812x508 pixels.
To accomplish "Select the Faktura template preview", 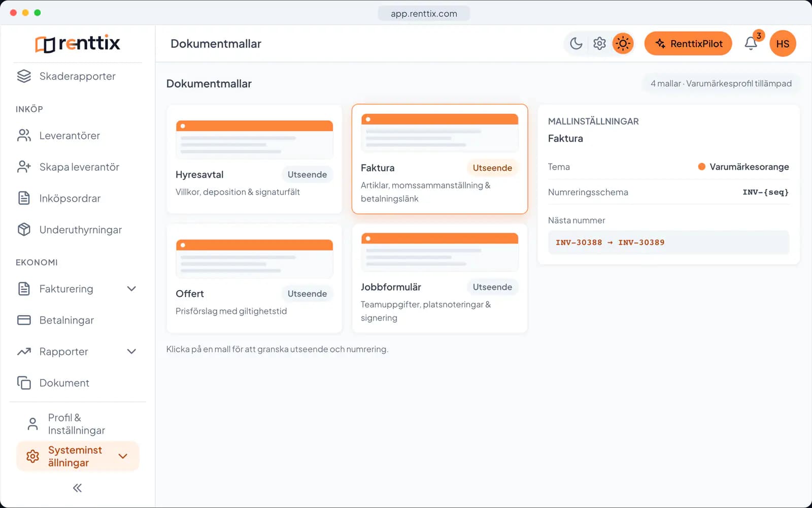I will coord(439,134).
